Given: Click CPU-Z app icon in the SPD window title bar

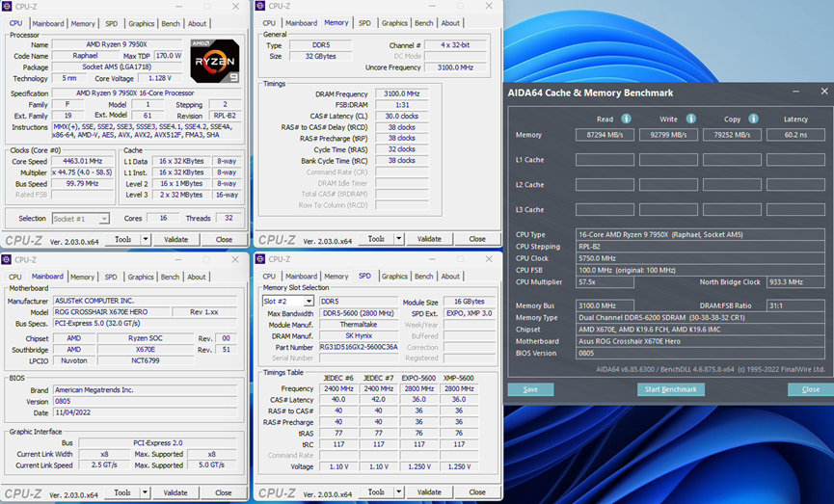Looking at the screenshot, I should pos(260,259).
